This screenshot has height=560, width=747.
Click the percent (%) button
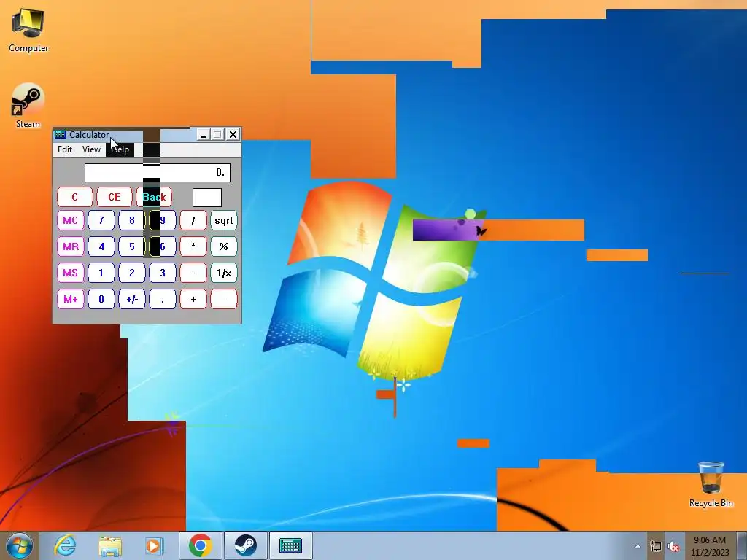[224, 246]
